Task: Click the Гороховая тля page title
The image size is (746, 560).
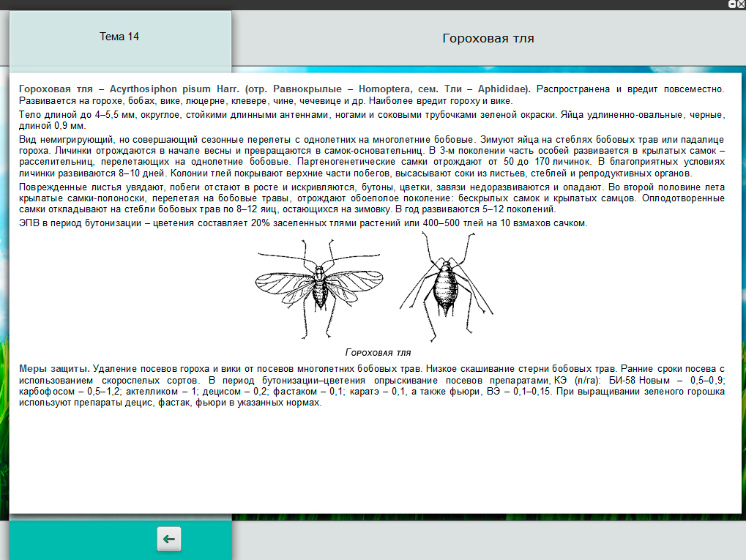Action: pyautogui.click(x=488, y=38)
